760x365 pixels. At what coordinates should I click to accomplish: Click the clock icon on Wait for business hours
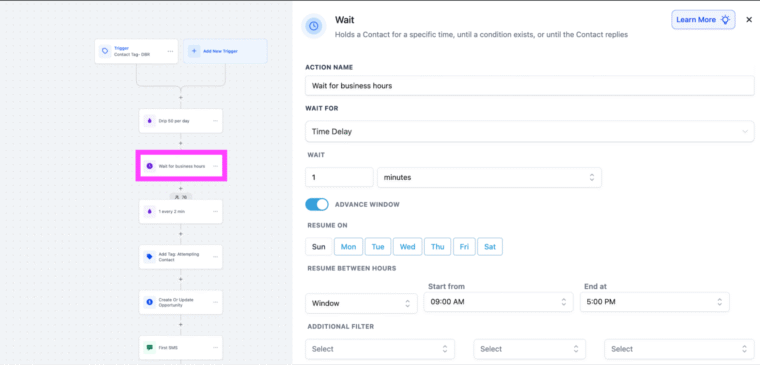click(149, 166)
